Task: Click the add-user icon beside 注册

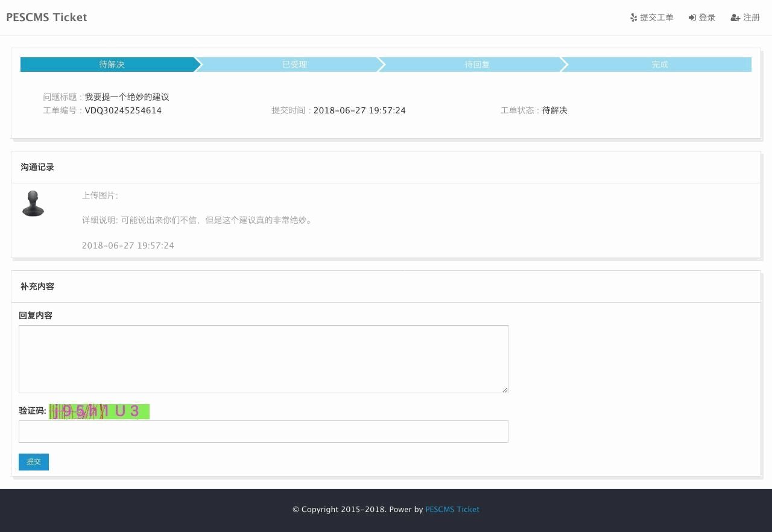Action: [735, 18]
